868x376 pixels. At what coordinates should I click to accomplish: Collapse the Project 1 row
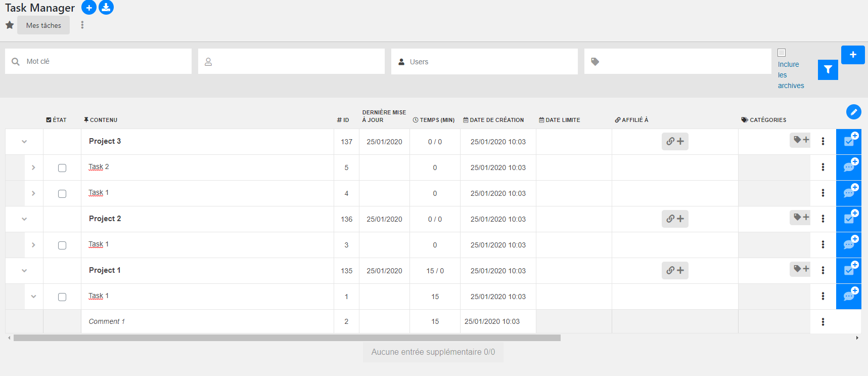24,271
